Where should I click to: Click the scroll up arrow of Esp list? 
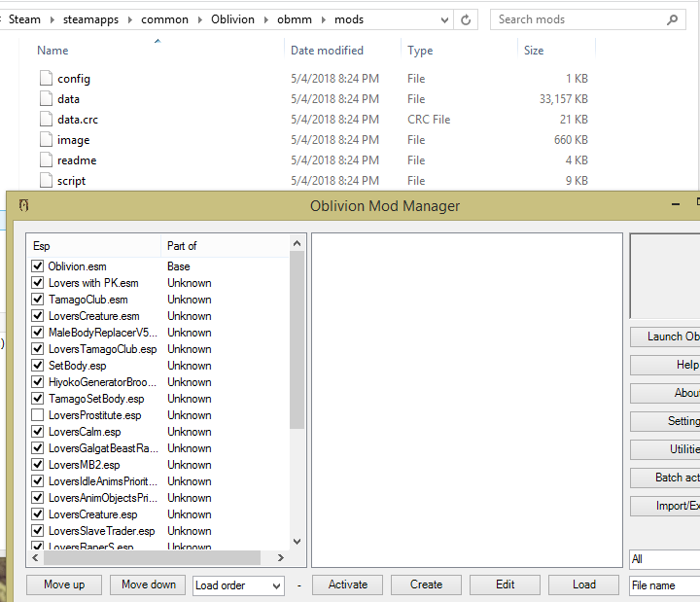pyautogui.click(x=297, y=243)
